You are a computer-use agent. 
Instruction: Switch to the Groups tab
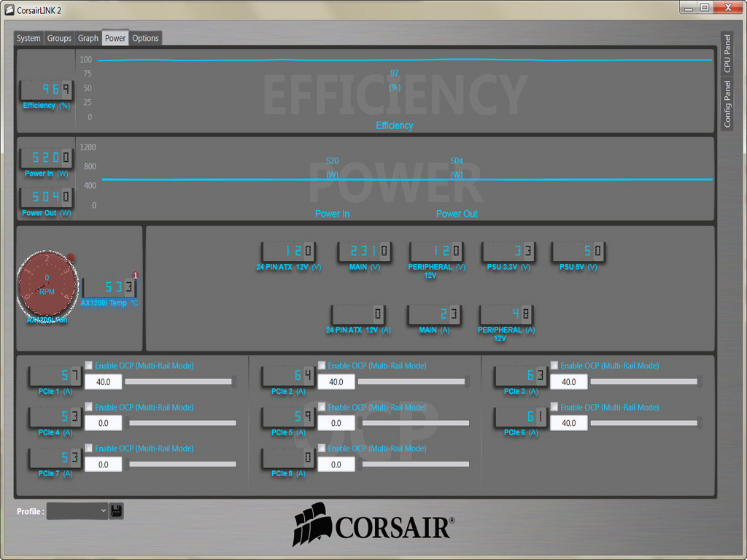(59, 38)
